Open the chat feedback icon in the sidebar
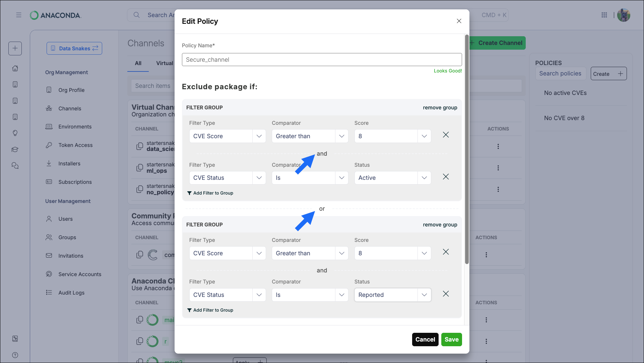The width and height of the screenshot is (644, 363). coord(15,165)
